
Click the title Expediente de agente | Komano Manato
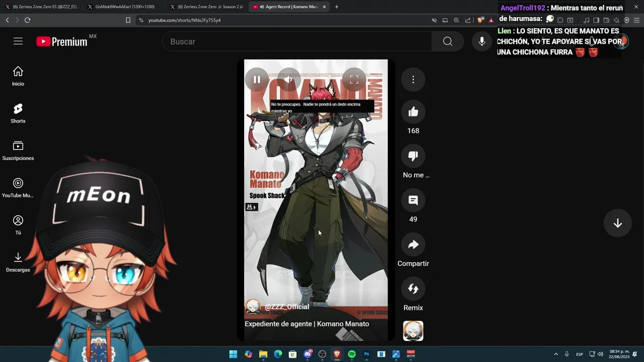click(307, 324)
